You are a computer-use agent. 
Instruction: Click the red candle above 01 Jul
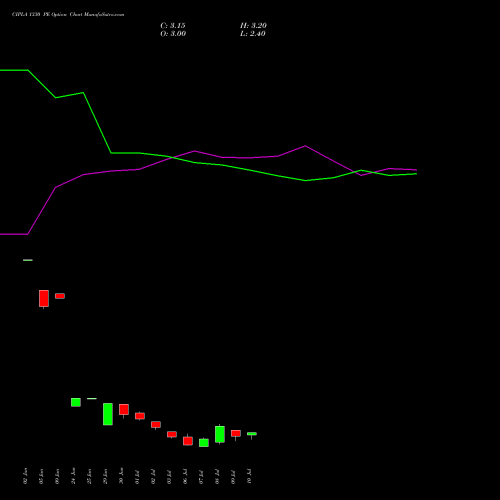[x=140, y=416]
